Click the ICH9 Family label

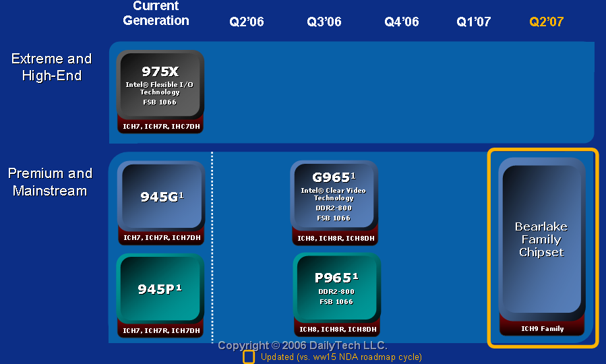click(542, 329)
